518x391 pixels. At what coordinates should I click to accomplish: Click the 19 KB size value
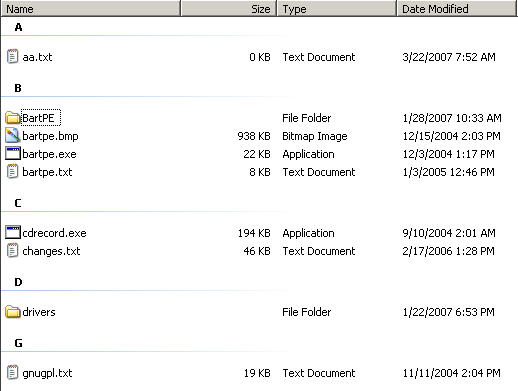(x=257, y=373)
